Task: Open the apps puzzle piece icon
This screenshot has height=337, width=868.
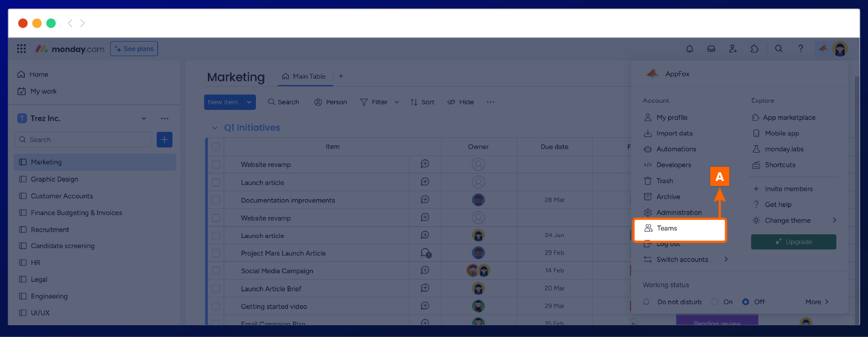Action: pyautogui.click(x=755, y=49)
